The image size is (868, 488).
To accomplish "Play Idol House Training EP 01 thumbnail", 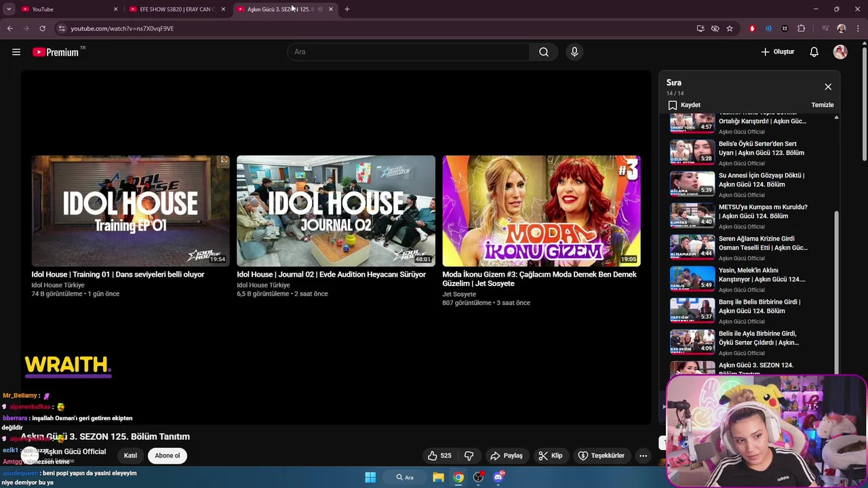I will coord(130,211).
